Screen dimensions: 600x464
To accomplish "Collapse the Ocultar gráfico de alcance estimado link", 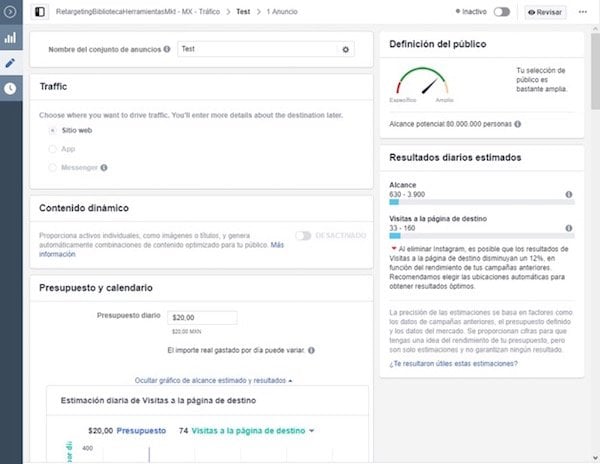I will (213, 380).
